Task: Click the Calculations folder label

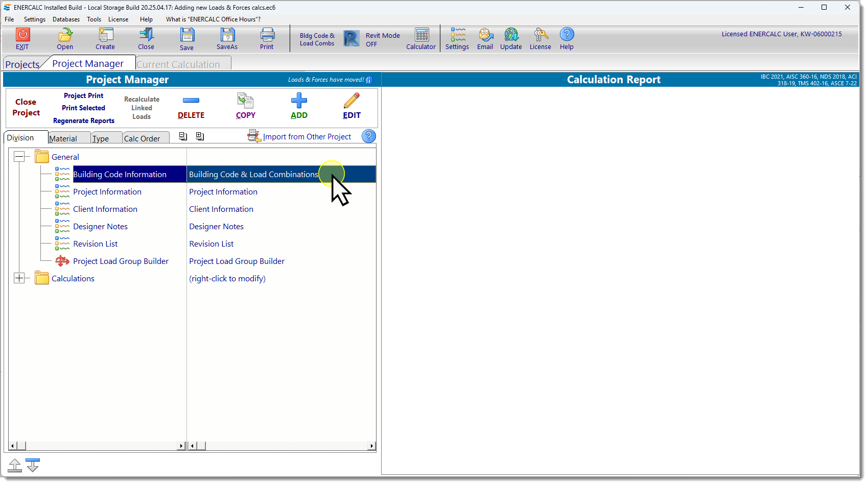Action: [x=73, y=278]
